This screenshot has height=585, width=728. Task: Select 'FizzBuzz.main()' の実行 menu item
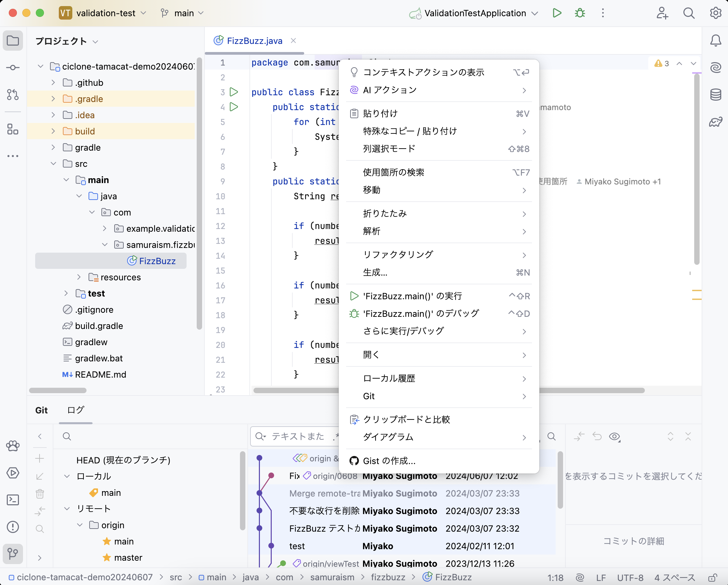[439, 296]
